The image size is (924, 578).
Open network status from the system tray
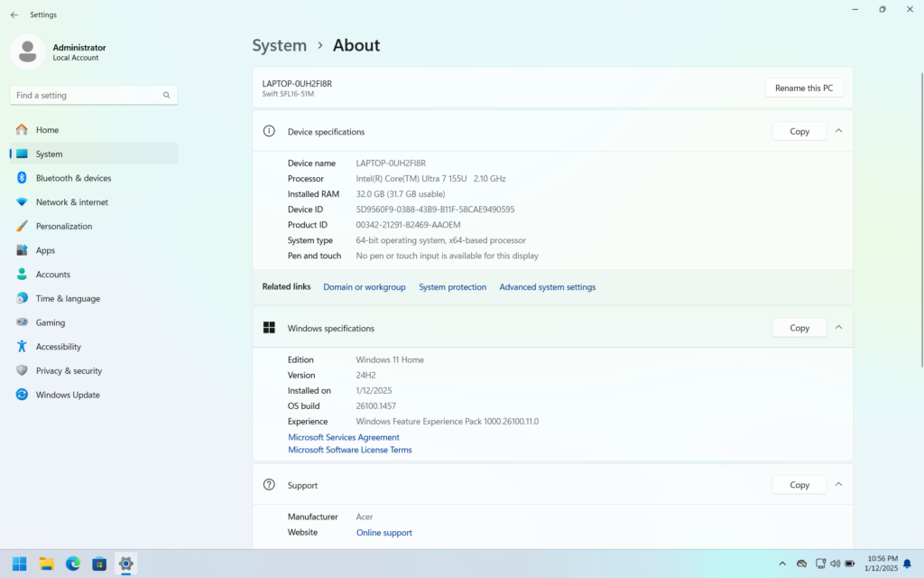[820, 564]
